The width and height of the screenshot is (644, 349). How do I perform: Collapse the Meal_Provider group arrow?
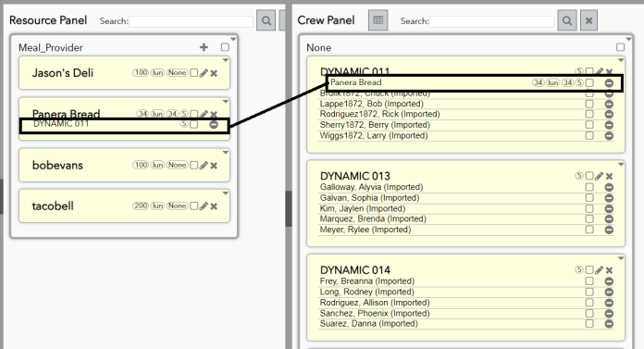tap(233, 39)
